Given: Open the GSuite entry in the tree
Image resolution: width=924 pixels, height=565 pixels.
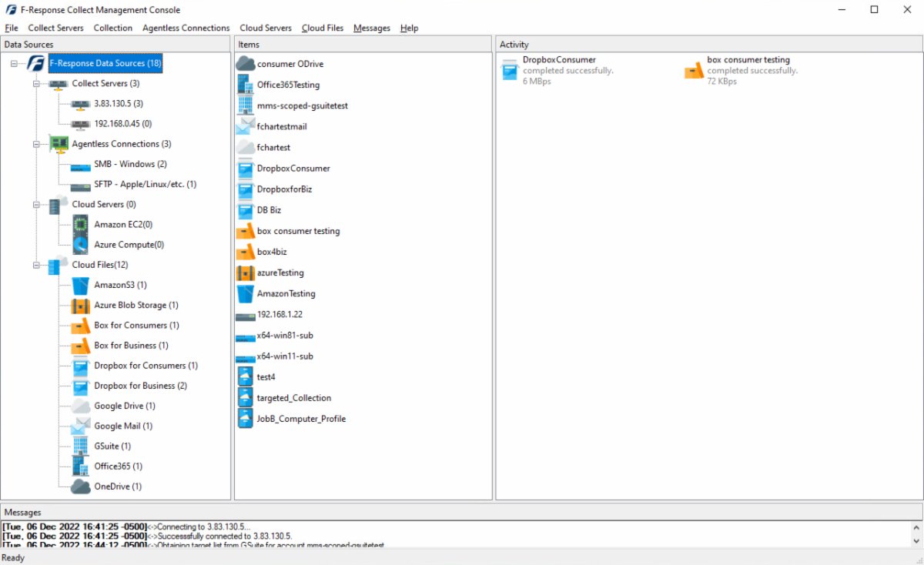Looking at the screenshot, I should [112, 446].
